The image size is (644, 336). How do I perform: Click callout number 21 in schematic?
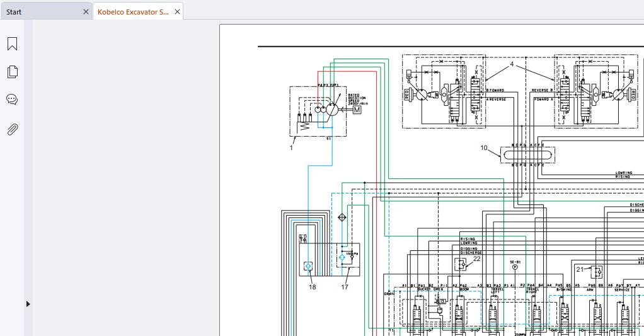pos(580,269)
